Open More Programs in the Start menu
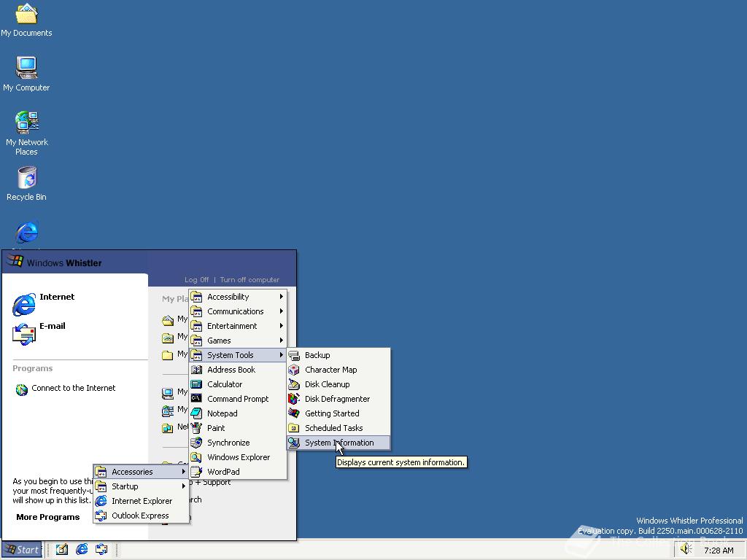Viewport: 747px width, 560px height. [47, 517]
